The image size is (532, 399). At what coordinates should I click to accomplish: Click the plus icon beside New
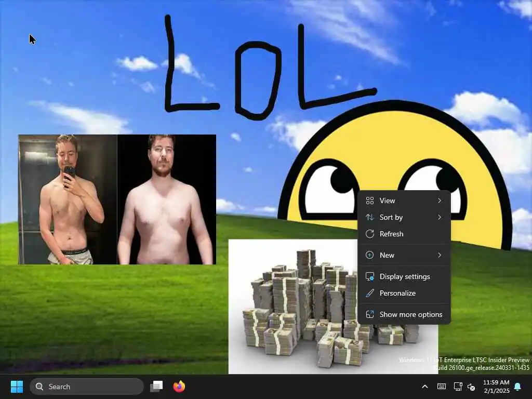(370, 255)
